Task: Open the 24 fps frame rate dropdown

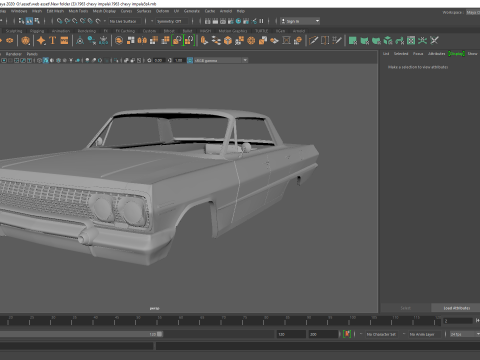Action: pyautogui.click(x=464, y=334)
